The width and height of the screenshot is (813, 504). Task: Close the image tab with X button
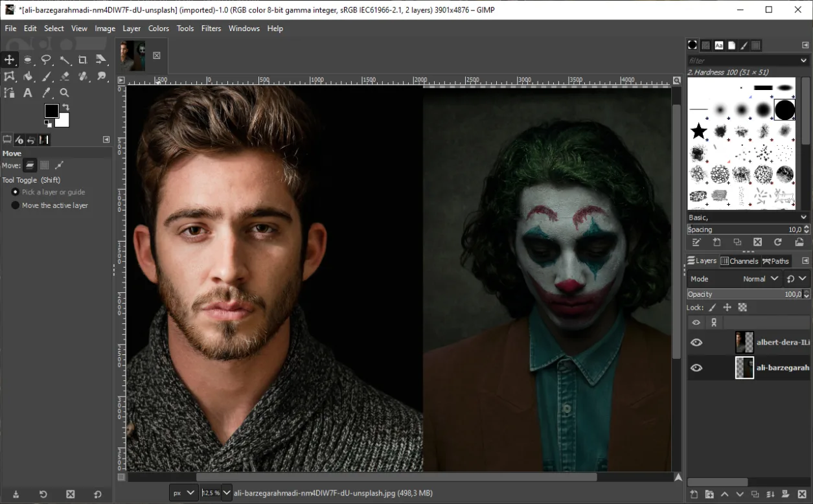157,56
